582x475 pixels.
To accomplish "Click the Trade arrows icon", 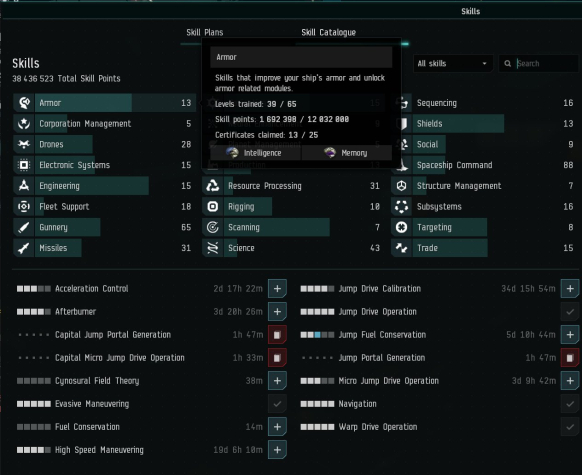I will (401, 248).
